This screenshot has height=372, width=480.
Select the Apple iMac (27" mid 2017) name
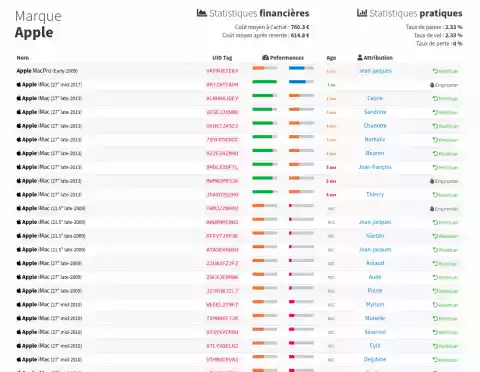point(52,84)
